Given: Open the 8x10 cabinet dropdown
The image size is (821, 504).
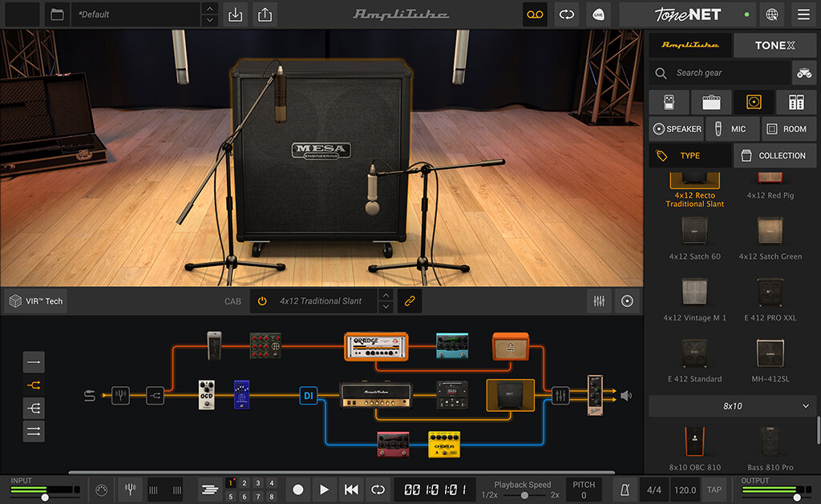Looking at the screenshot, I should (730, 405).
